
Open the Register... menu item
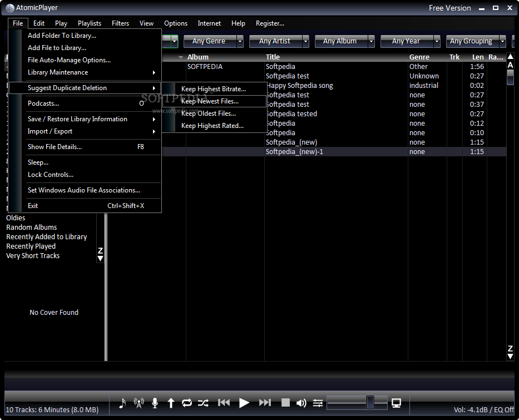[x=270, y=23]
